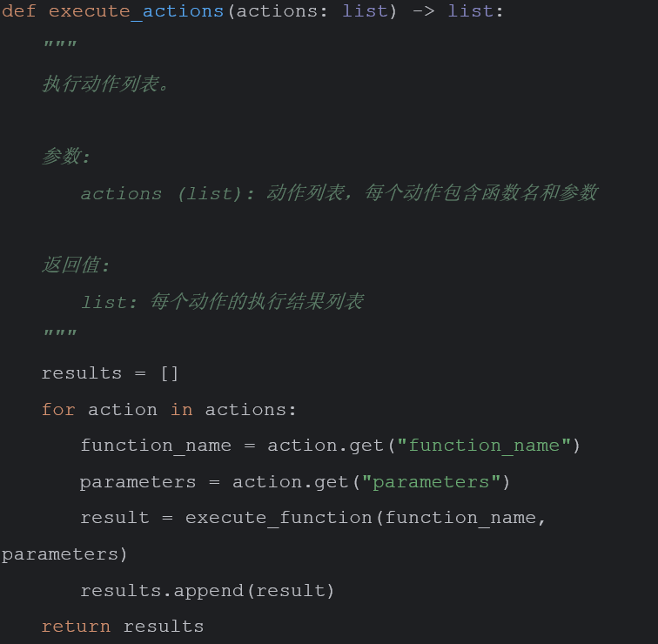Click the return keyword
Image resolution: width=658 pixels, height=644 pixels.
pyautogui.click(x=76, y=627)
